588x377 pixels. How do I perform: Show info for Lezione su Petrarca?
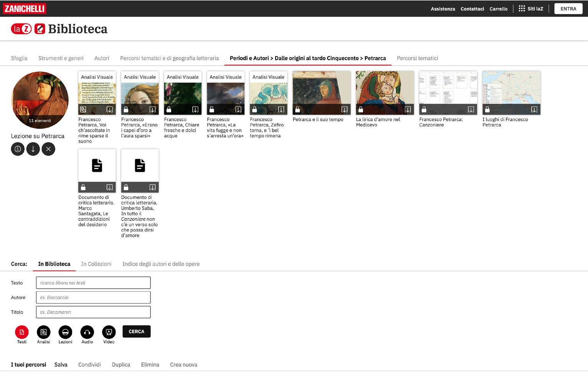pos(18,149)
